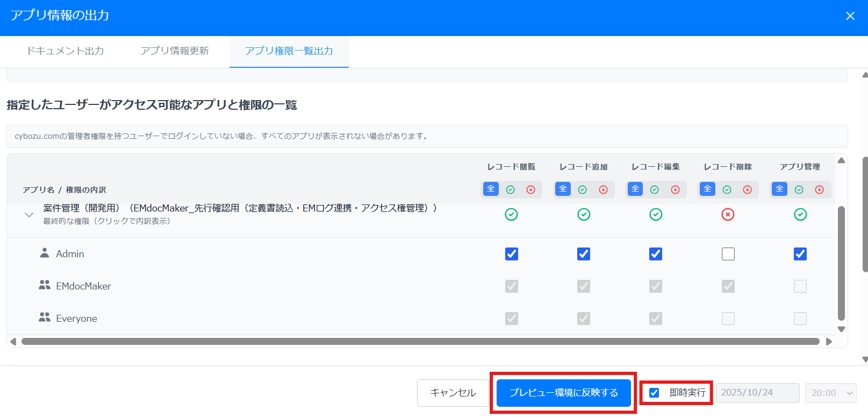Image resolution: width=868 pixels, height=417 pixels.
Task: Collapse the 案件管理（開発用） app row chevron
Action: (29, 215)
